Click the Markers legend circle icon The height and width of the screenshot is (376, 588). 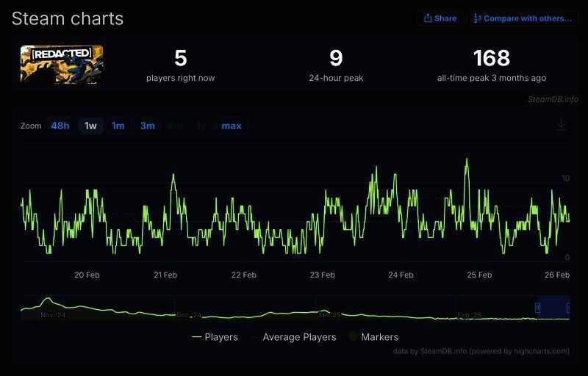[353, 337]
